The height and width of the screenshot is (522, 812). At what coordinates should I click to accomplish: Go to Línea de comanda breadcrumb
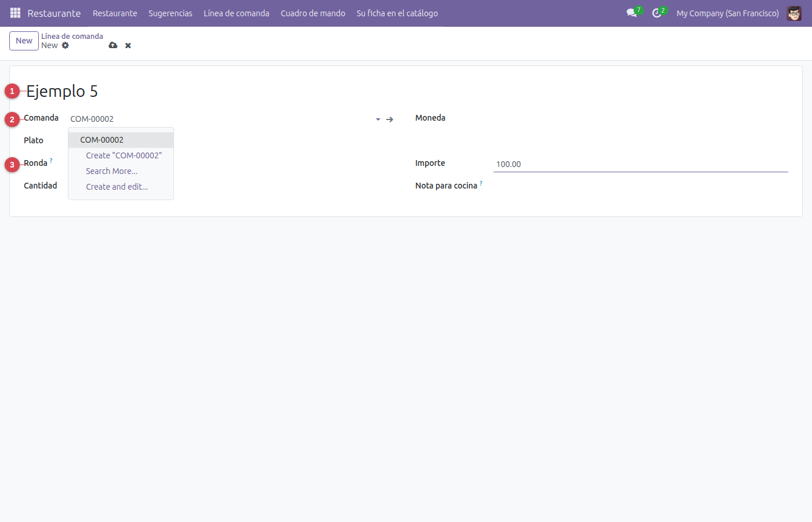point(72,36)
